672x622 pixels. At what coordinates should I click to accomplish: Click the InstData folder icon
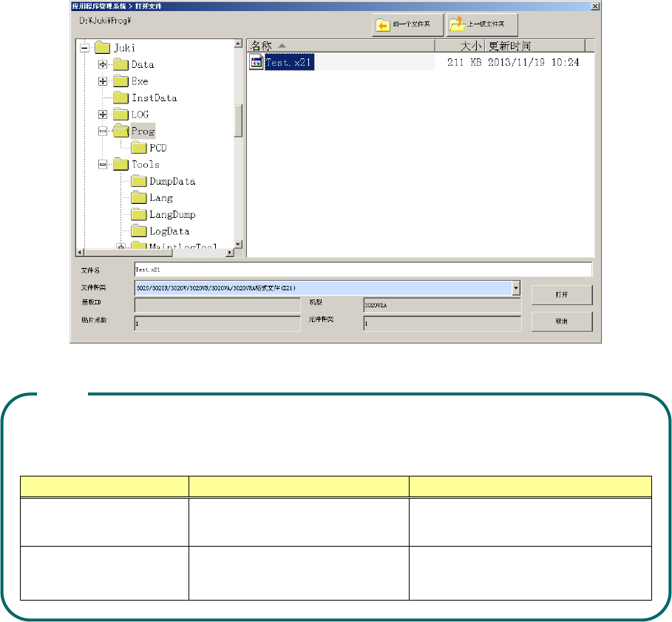point(121,98)
